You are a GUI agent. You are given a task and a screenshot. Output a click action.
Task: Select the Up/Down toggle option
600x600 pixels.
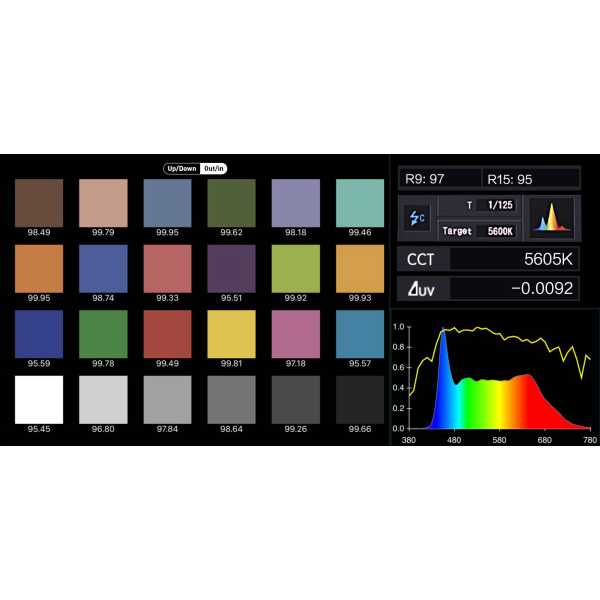click(x=182, y=168)
